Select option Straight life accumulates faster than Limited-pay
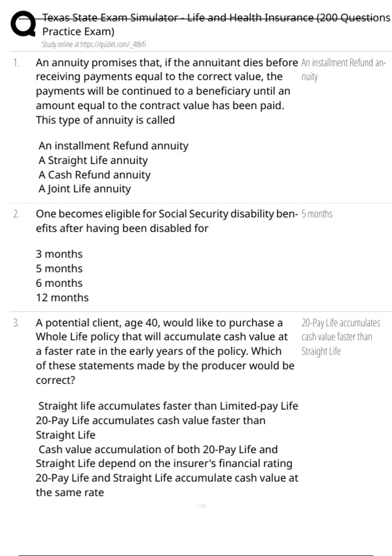 pos(168,406)
